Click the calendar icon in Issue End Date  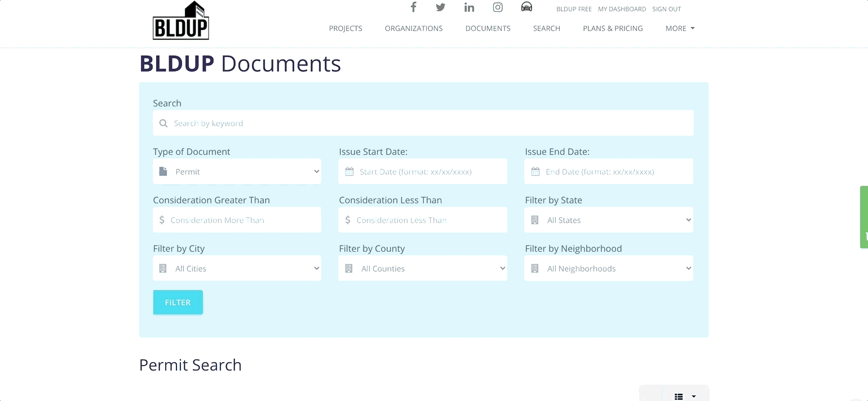(535, 172)
